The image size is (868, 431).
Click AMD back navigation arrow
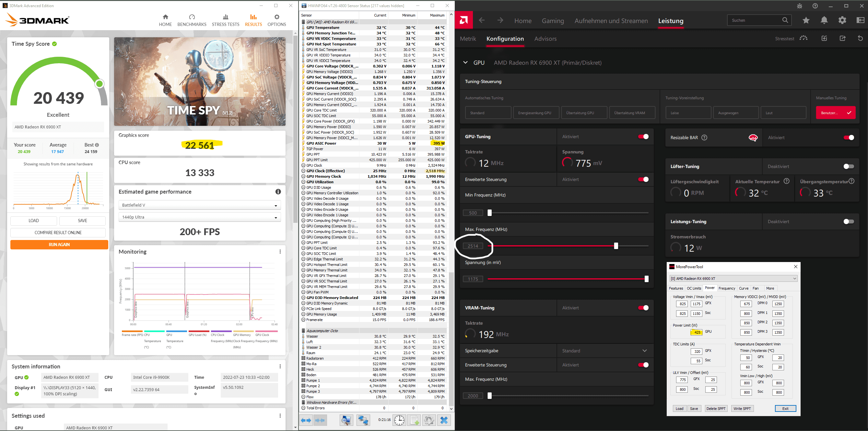[x=482, y=20]
